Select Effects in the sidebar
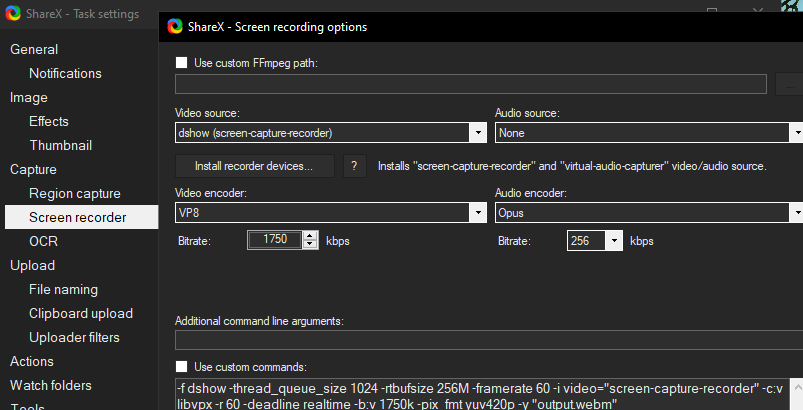Viewport: 803px width, 410px height. pos(49,121)
